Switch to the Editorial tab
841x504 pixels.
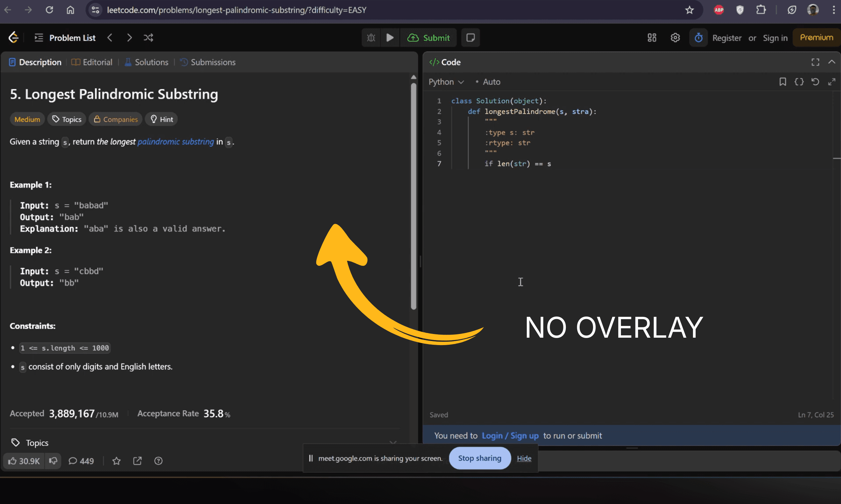point(92,62)
